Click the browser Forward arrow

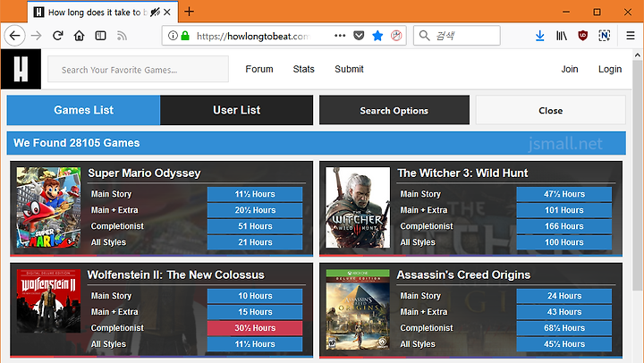(x=36, y=36)
